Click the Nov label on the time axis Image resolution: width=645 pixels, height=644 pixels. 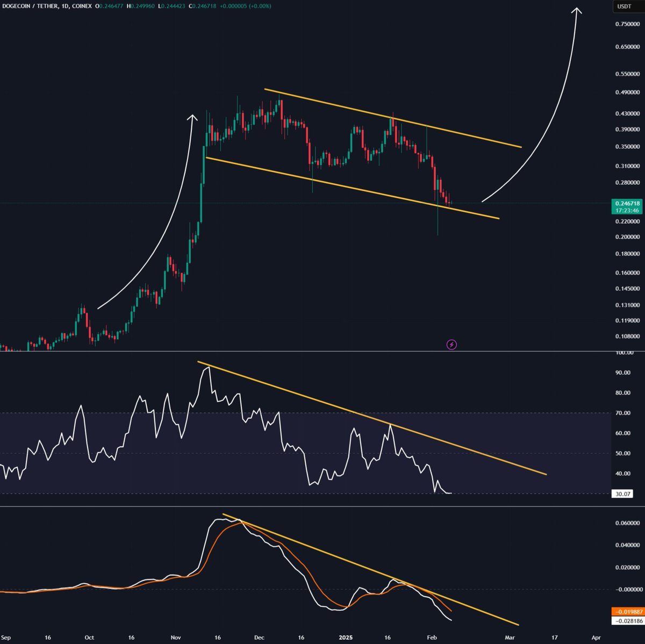click(176, 638)
